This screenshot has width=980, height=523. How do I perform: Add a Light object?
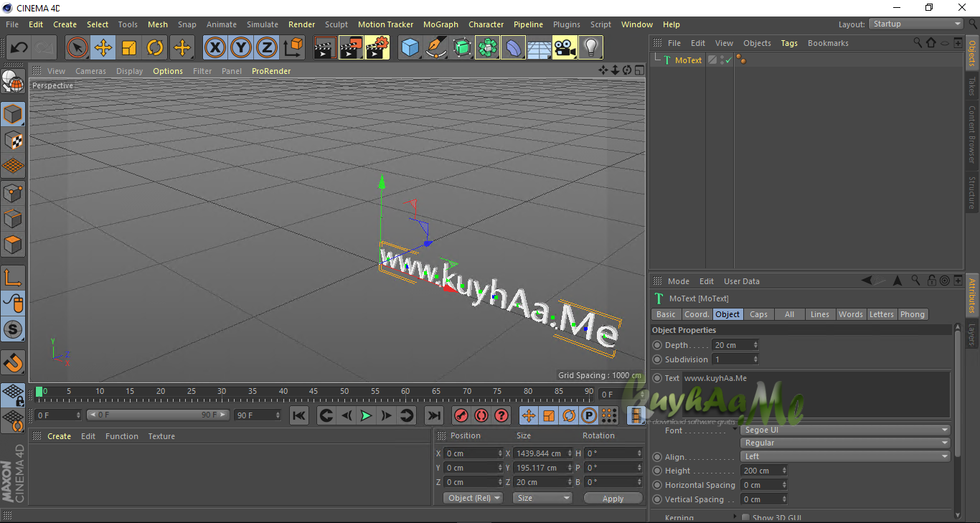(x=590, y=48)
